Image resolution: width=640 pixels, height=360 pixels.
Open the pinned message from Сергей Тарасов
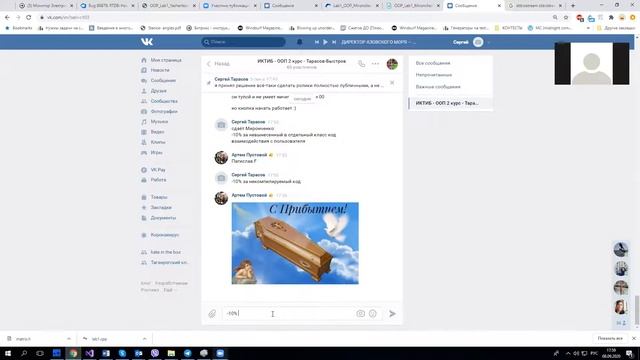[298, 82]
